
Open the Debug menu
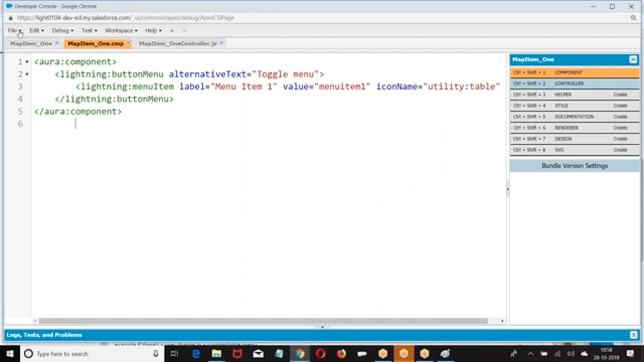[x=62, y=31]
